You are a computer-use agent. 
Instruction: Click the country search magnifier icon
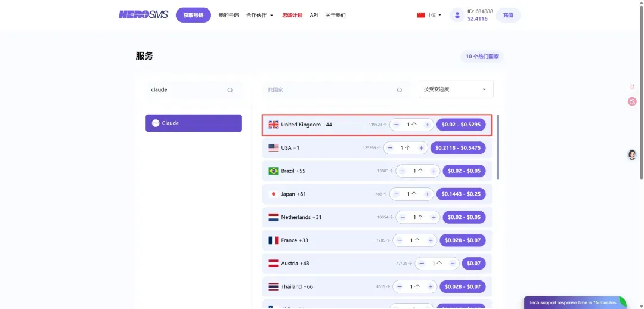(400, 90)
